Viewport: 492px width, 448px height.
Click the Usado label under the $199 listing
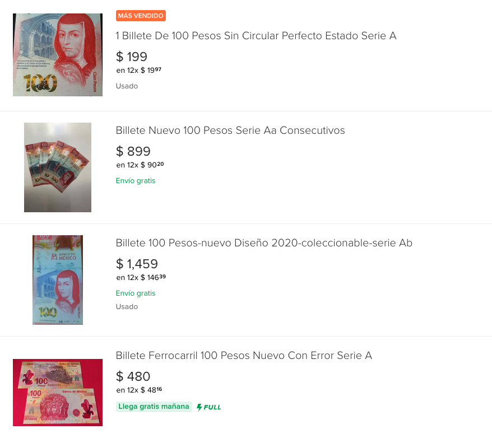coord(127,86)
